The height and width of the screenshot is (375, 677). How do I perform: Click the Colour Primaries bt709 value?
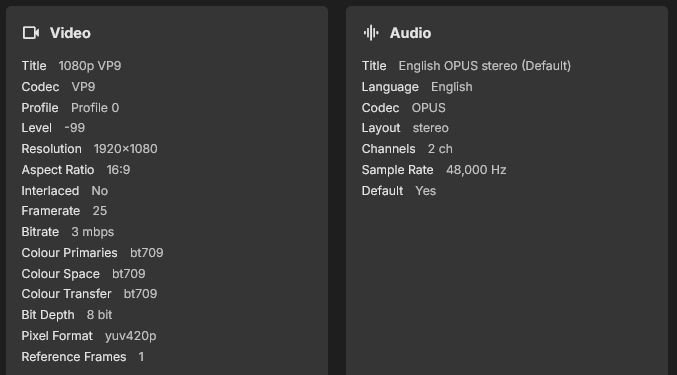click(x=147, y=252)
